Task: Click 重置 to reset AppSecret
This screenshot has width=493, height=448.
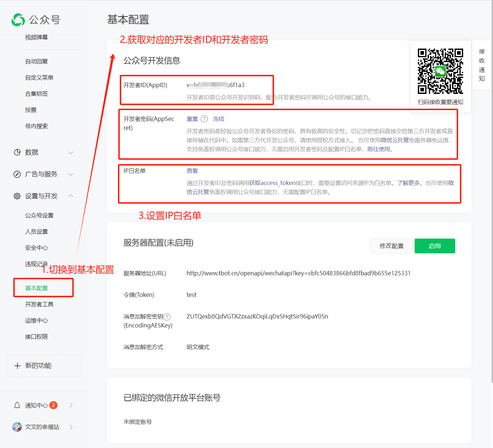Action: click(x=192, y=119)
